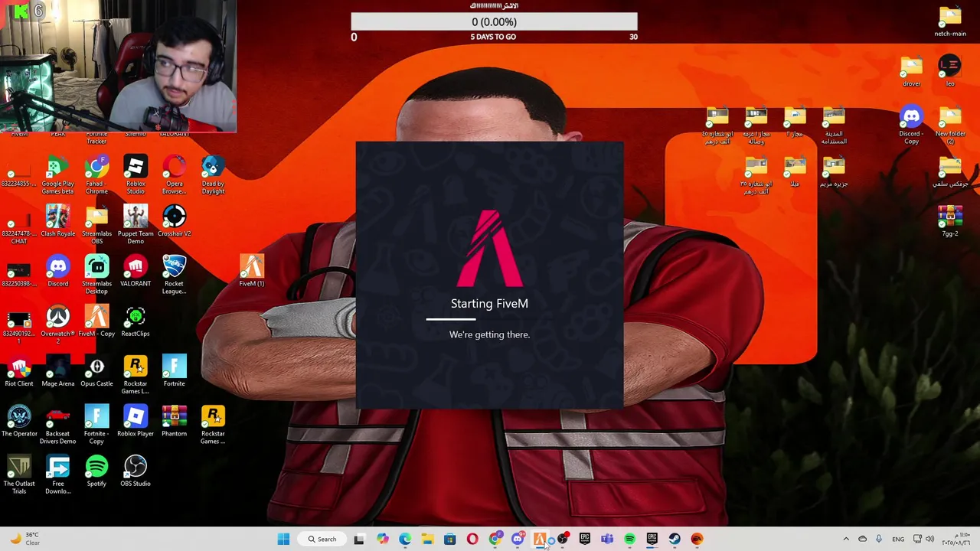980x551 pixels.
Task: Open the weather widget showing 36°C
Action: (x=24, y=539)
